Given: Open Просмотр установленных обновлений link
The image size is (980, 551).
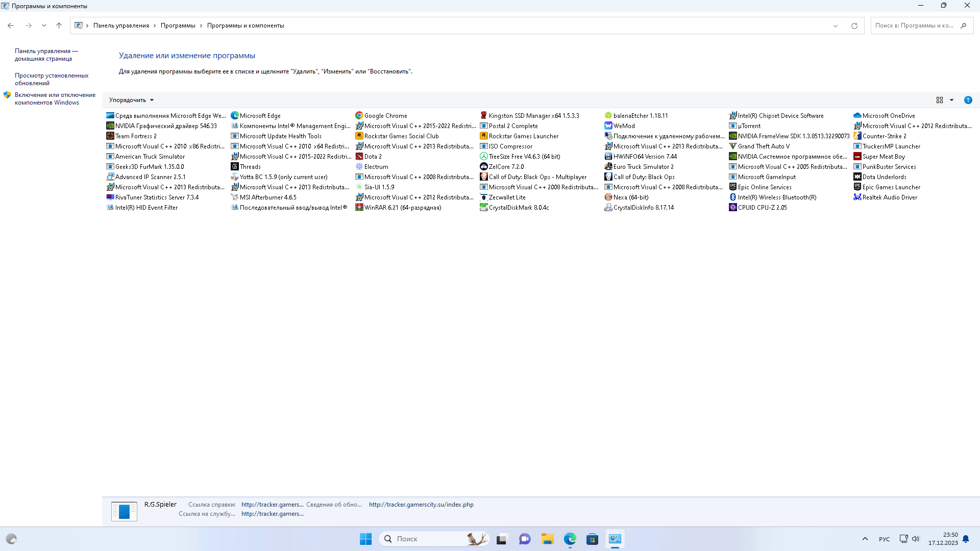Looking at the screenshot, I should 52,79.
